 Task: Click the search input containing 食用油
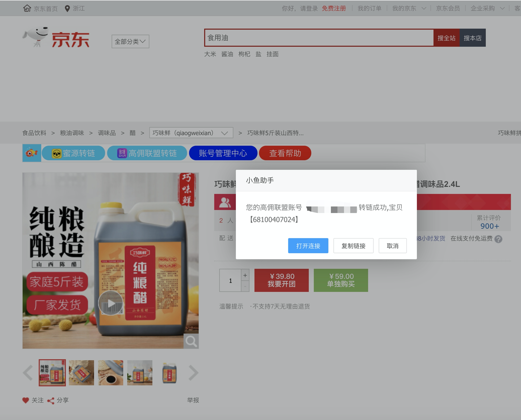click(x=319, y=38)
